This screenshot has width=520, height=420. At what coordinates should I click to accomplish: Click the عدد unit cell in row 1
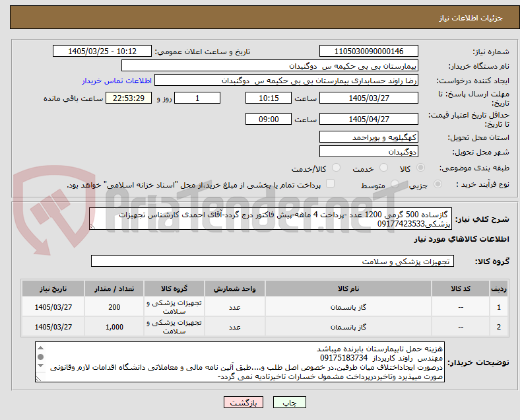[235, 307]
